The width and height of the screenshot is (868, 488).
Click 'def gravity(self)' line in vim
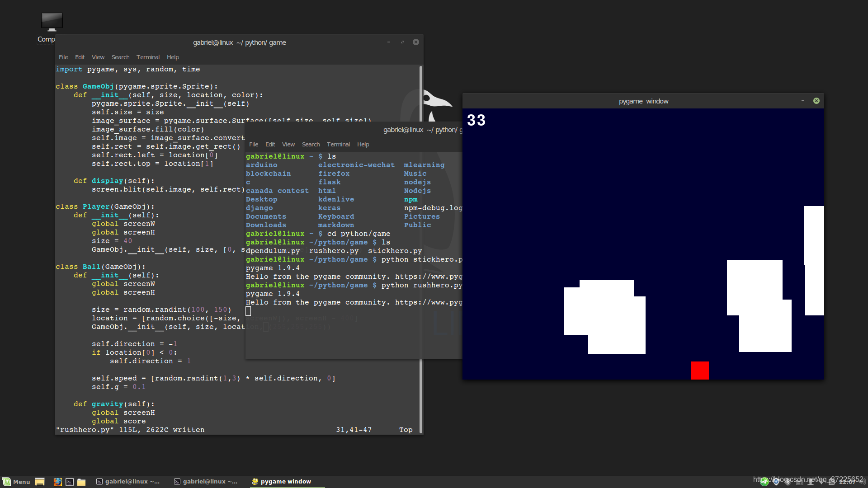coord(114,404)
